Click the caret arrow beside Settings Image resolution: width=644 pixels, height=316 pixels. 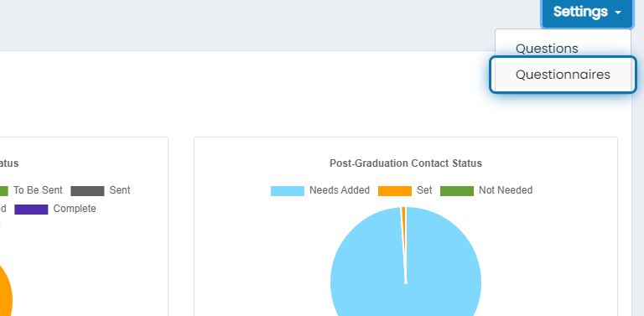point(618,13)
